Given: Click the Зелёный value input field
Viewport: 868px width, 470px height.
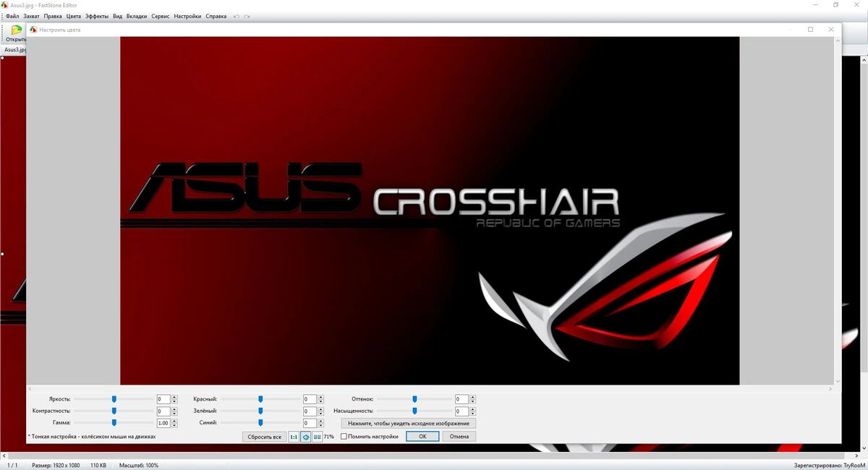Looking at the screenshot, I should (310, 411).
